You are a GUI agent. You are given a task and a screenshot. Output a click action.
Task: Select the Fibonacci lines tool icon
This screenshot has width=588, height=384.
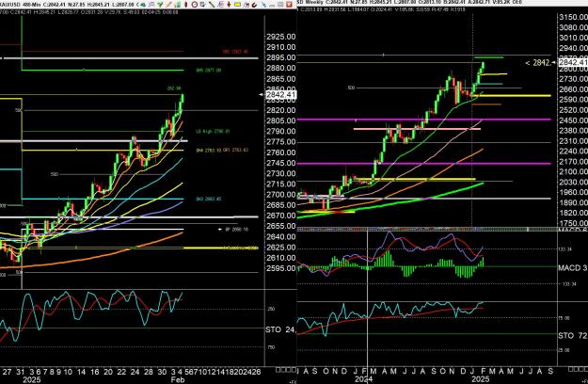[220, 5]
